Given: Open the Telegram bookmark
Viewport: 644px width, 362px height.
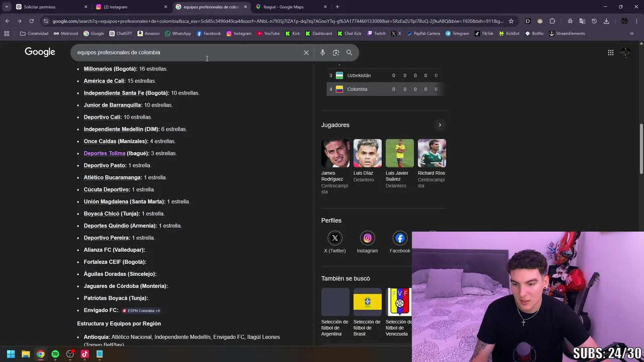Looking at the screenshot, I should [457, 33].
